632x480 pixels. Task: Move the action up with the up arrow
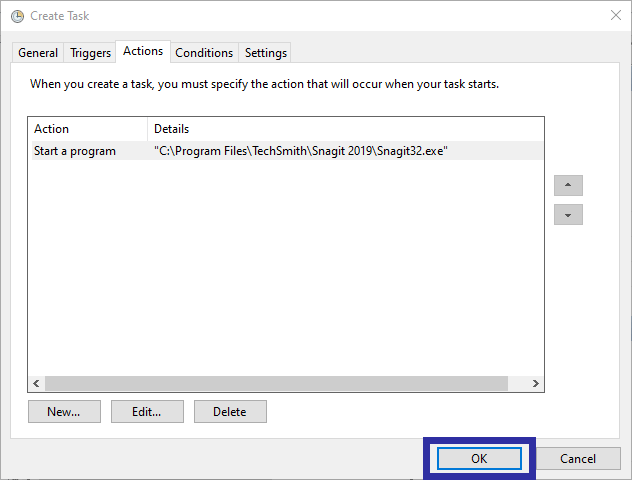coord(568,185)
